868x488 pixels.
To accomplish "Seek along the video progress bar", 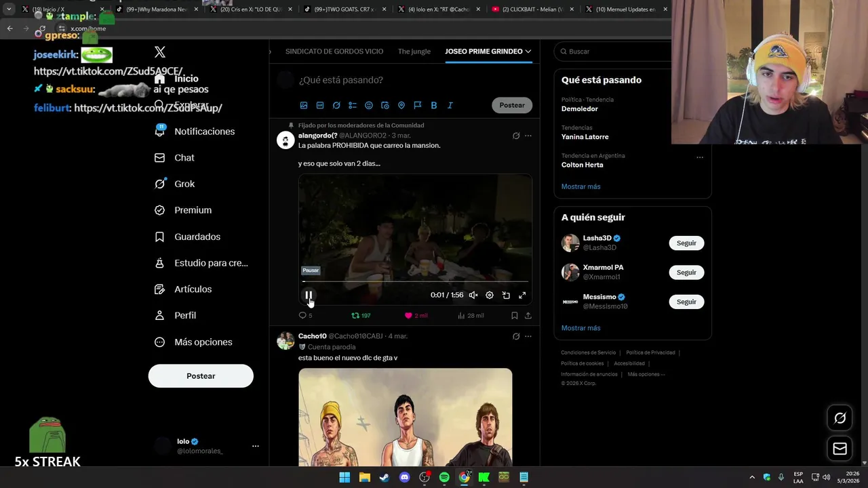I will point(415,281).
